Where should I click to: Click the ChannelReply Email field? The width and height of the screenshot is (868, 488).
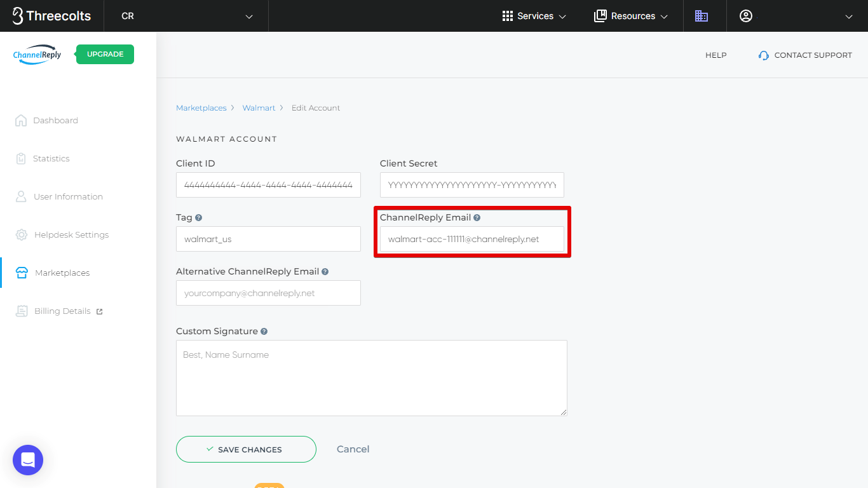(x=471, y=239)
